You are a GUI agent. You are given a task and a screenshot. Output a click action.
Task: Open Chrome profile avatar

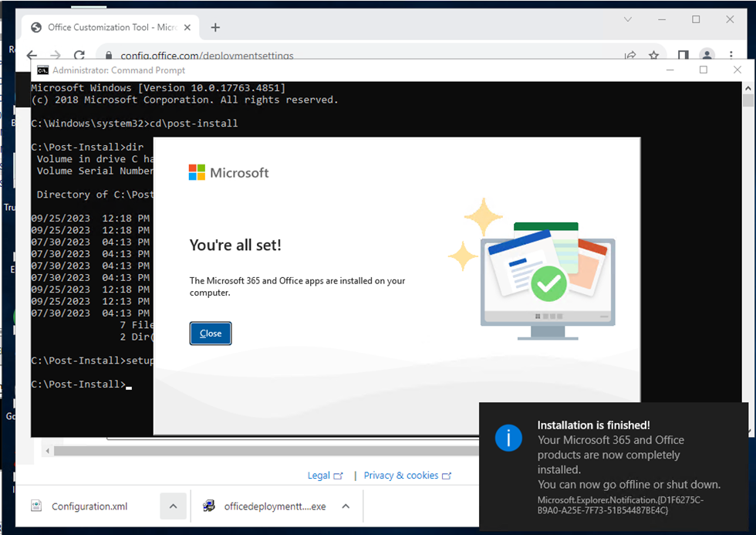pos(707,55)
